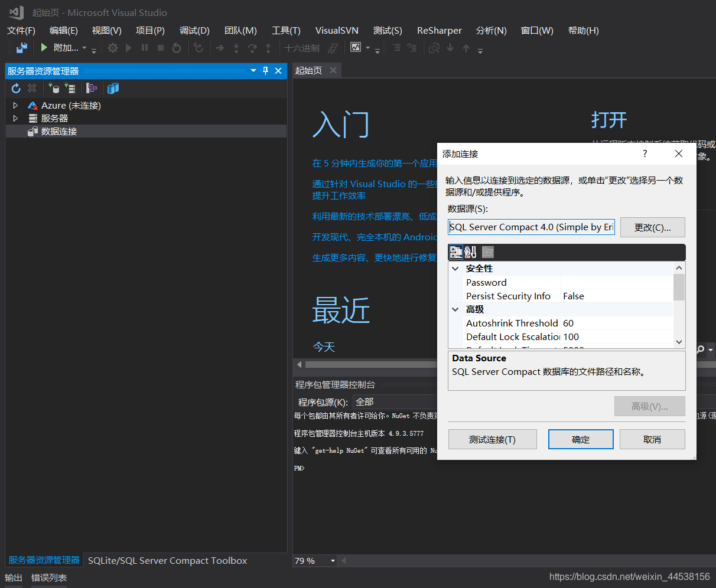The height and width of the screenshot is (588, 716).
Task: Open the ReSharper menu
Action: 440,30
